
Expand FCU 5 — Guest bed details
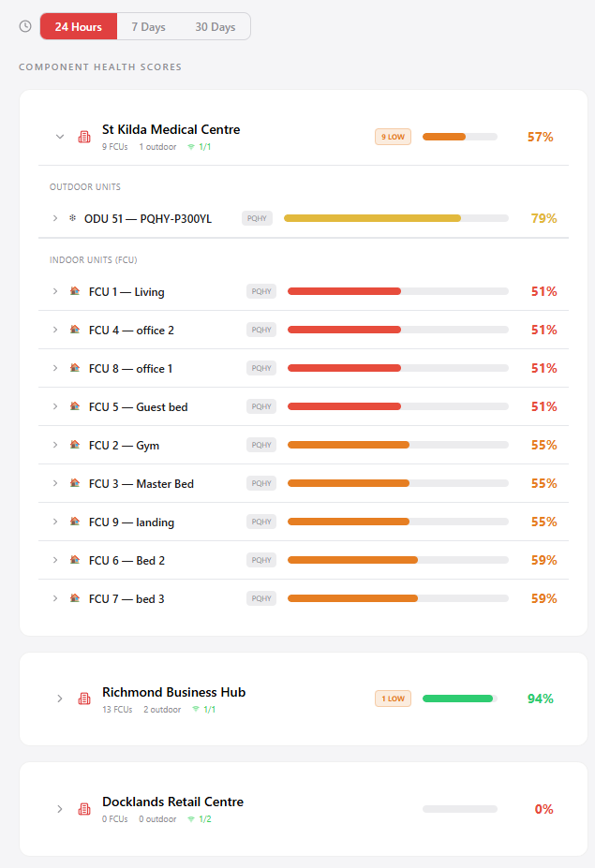[x=54, y=406]
